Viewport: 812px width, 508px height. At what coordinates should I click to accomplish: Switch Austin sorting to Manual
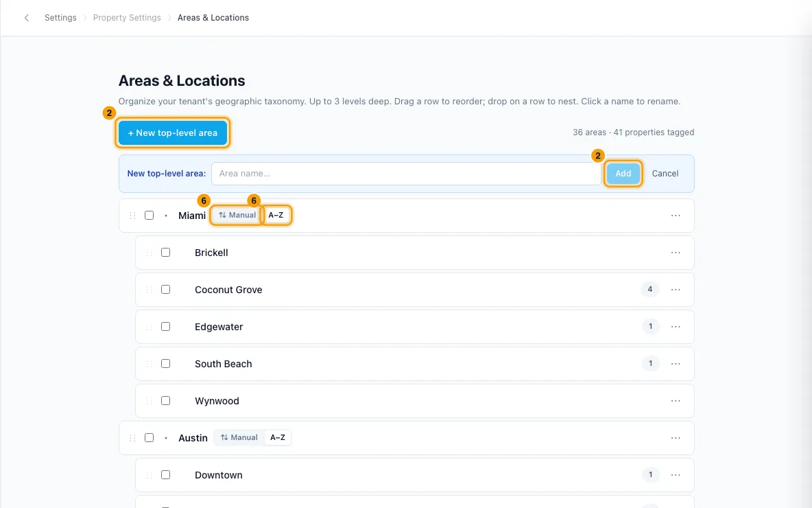click(239, 437)
